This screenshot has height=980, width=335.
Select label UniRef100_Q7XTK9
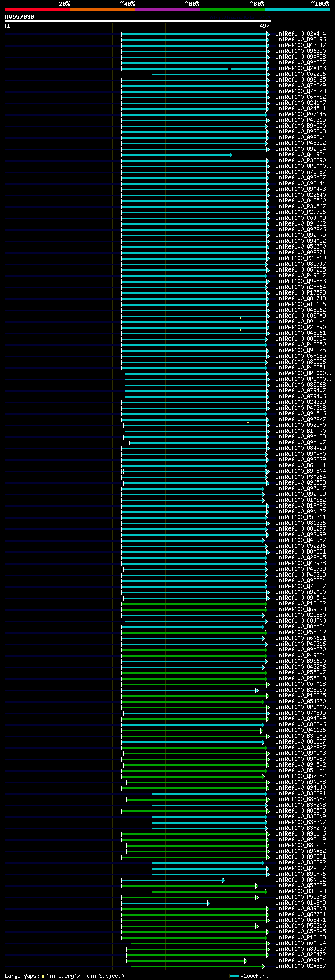click(x=300, y=85)
